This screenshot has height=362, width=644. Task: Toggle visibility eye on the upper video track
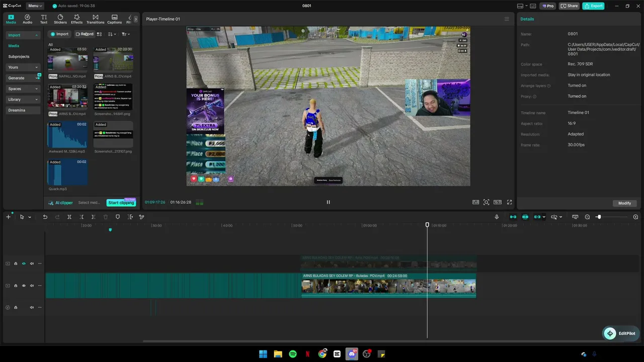(x=24, y=263)
